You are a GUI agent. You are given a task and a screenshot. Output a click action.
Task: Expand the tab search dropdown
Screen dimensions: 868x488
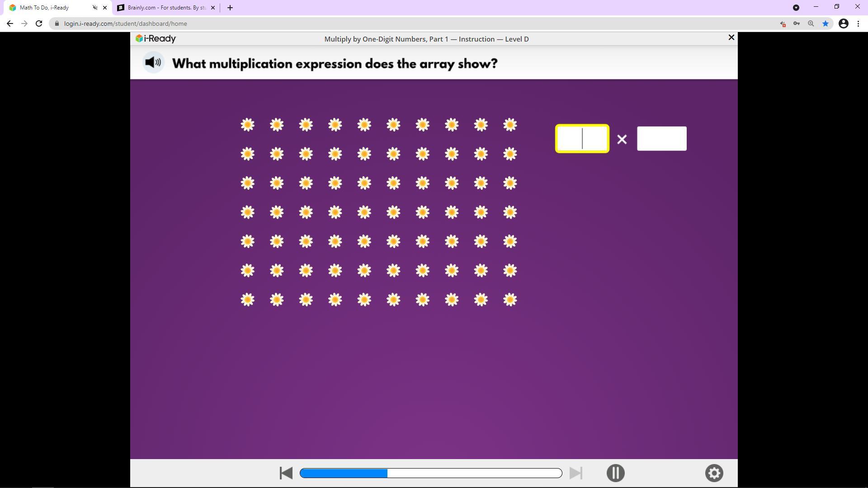point(796,8)
